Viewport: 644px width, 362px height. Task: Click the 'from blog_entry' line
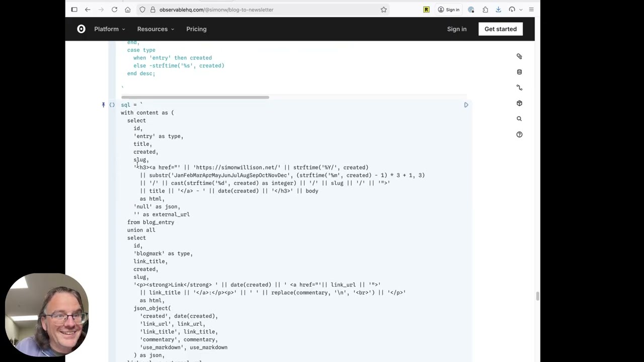coord(150,222)
